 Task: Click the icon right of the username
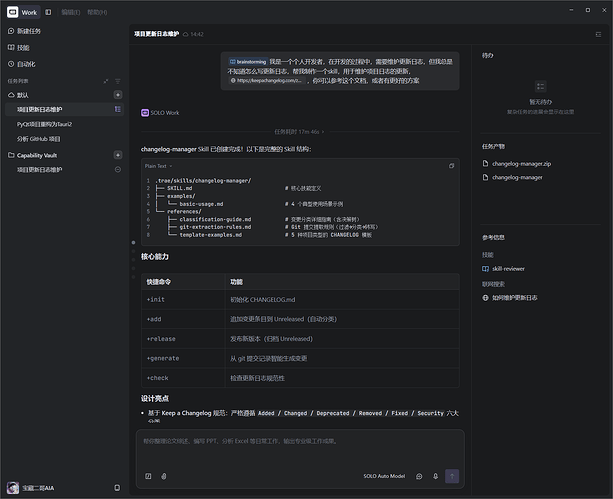(x=117, y=488)
